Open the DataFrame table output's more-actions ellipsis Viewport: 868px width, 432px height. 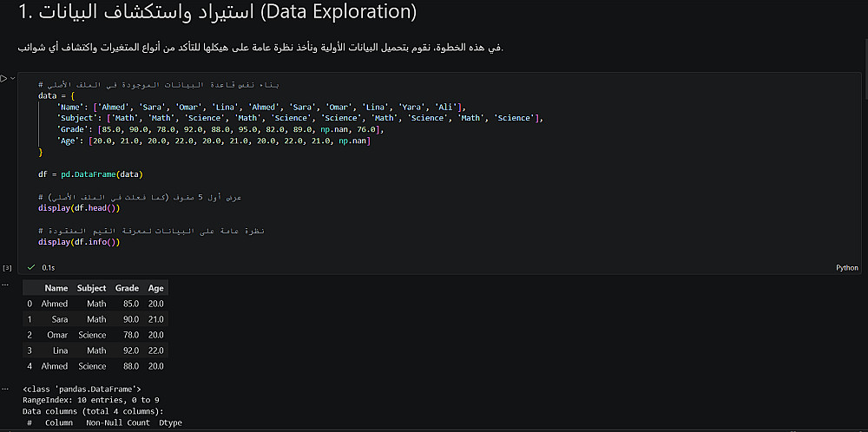point(4,284)
